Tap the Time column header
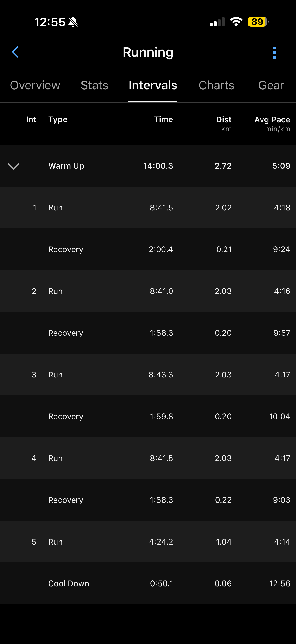The image size is (296, 644). (x=163, y=119)
